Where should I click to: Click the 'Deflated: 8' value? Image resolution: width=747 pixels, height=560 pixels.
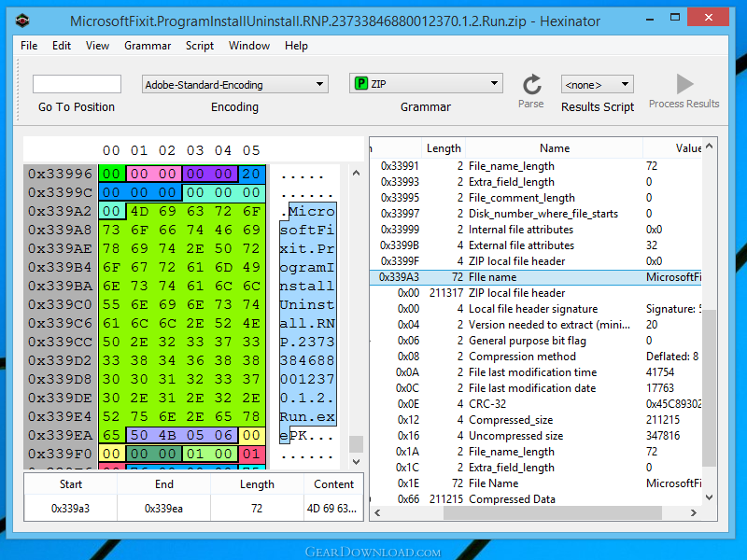tap(672, 357)
